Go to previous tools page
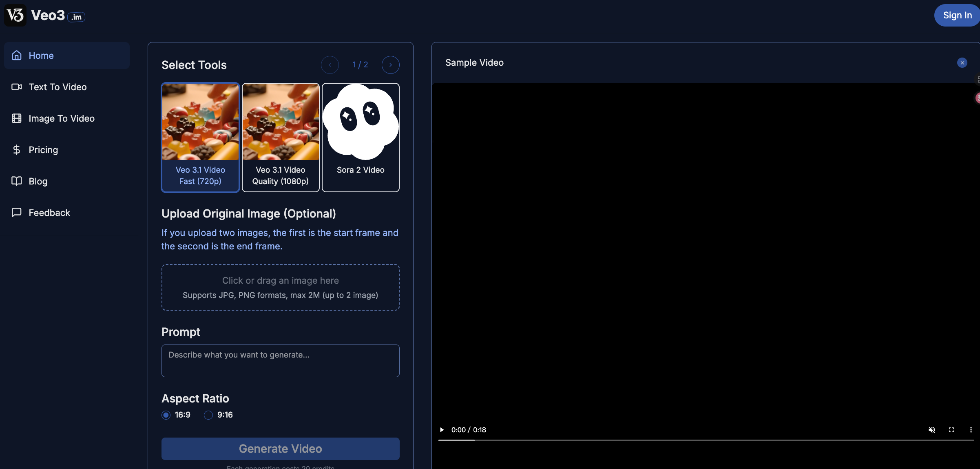Image resolution: width=980 pixels, height=469 pixels. click(x=330, y=65)
